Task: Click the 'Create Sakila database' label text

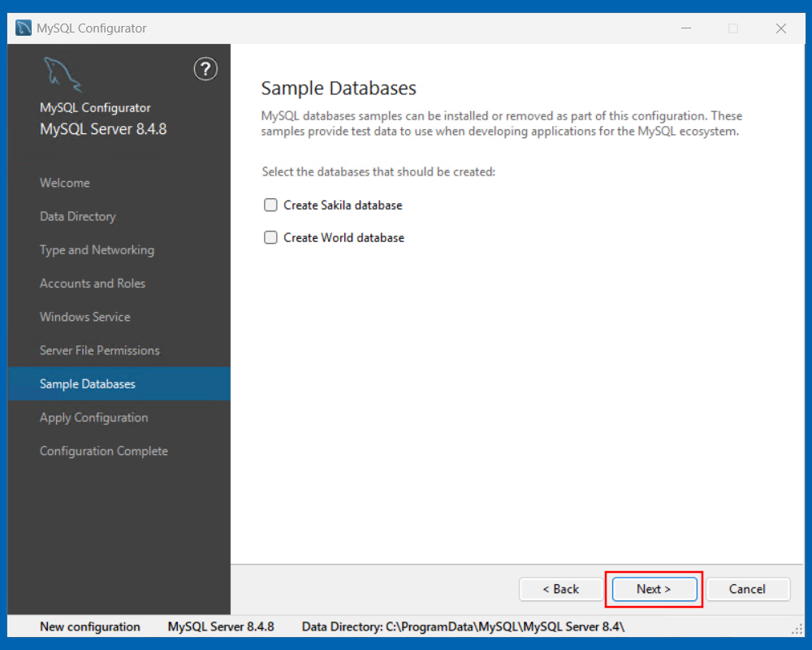Action: pos(343,206)
